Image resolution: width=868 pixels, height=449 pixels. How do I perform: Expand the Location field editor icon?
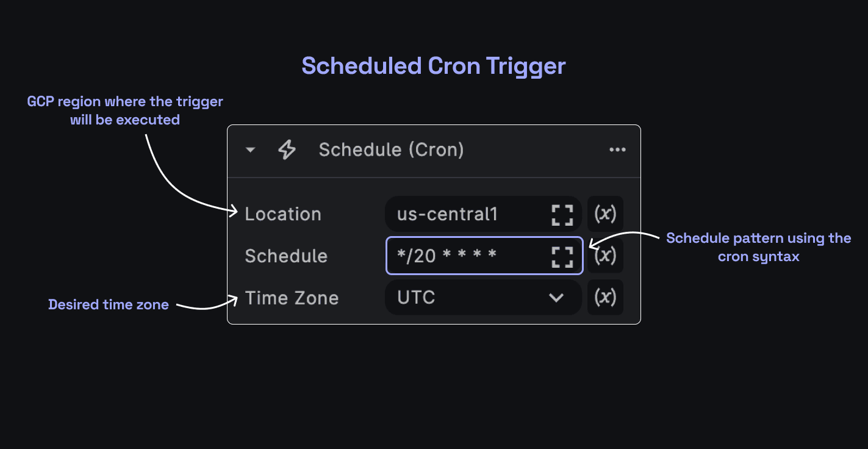pos(562,214)
